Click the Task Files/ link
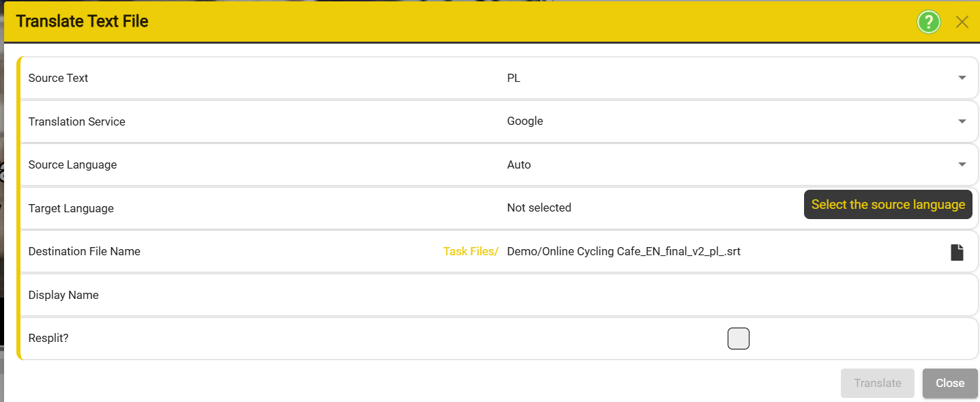980x402 pixels. pyautogui.click(x=471, y=251)
